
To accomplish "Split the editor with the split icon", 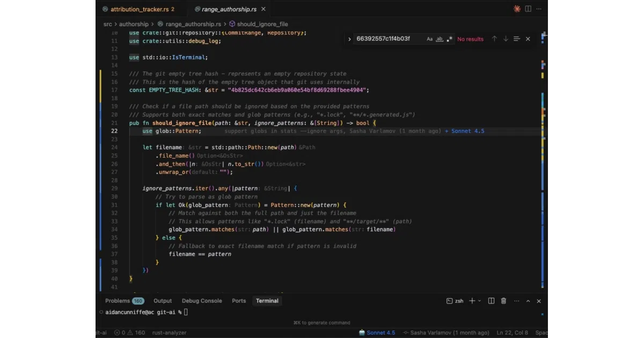I will click(x=528, y=9).
